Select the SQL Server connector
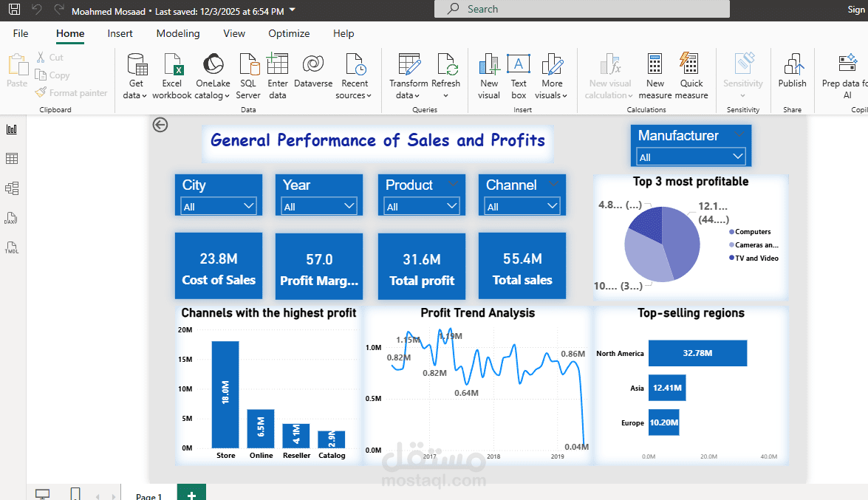The height and width of the screenshot is (500, 868). click(x=248, y=74)
